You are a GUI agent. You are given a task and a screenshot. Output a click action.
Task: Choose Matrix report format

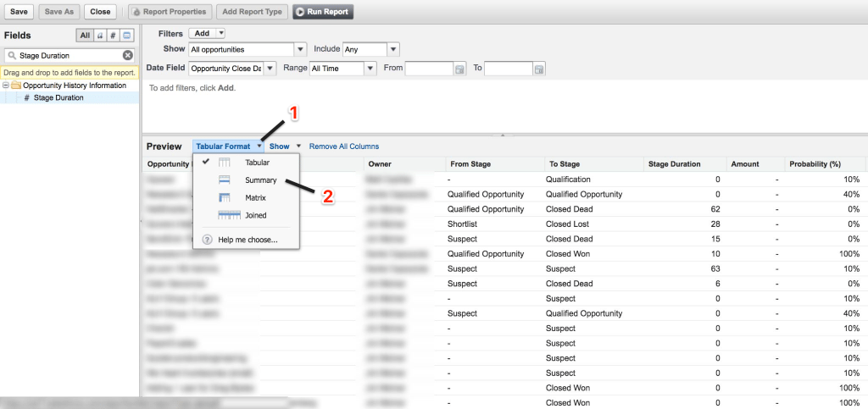point(255,197)
